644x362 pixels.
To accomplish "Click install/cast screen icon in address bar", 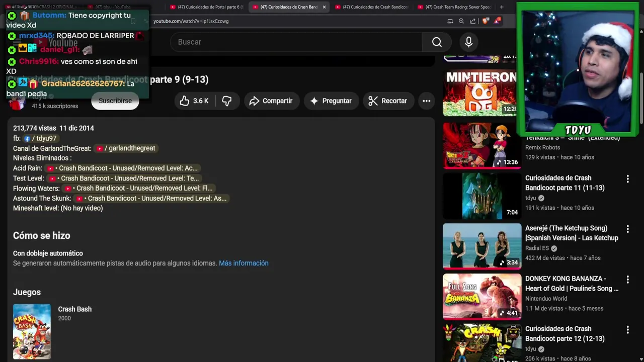I will (x=450, y=21).
